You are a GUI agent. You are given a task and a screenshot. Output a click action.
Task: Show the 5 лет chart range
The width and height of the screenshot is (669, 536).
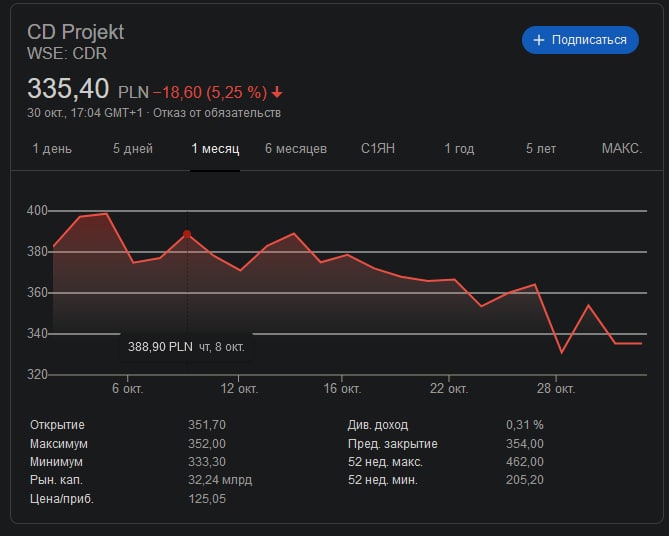[541, 149]
